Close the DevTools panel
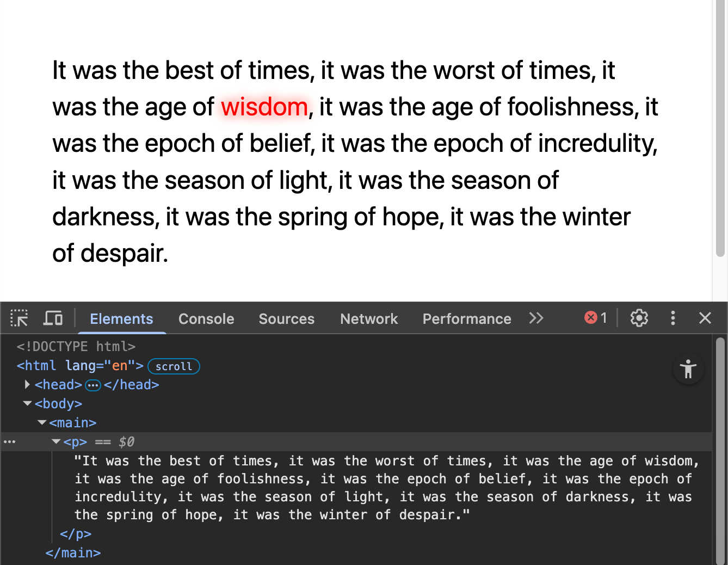728x565 pixels. point(705,318)
